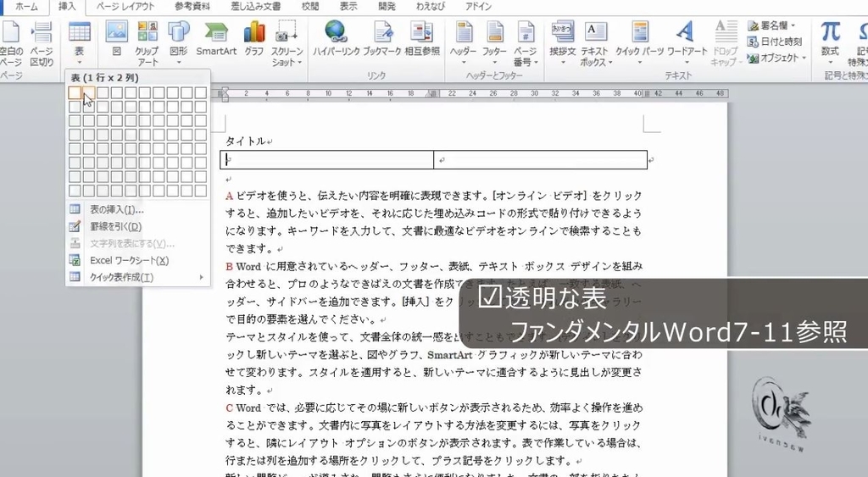This screenshot has width=868, height=477.
Task: Switch to 差し込み文書 tab
Action: coord(255,7)
